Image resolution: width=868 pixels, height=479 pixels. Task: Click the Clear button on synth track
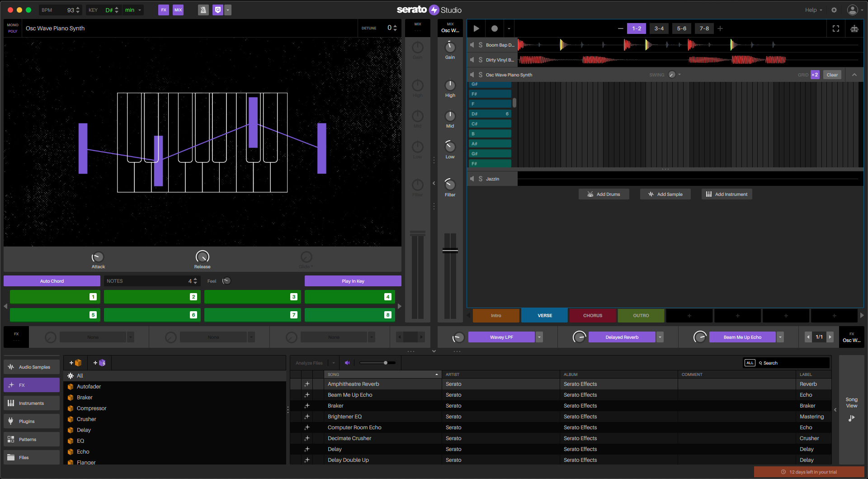coord(832,75)
